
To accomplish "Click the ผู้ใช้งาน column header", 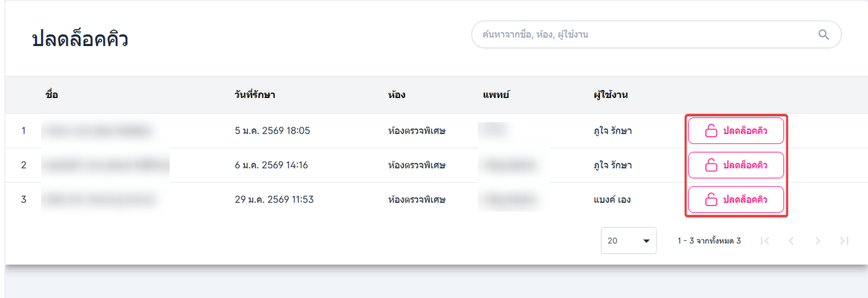I will pos(611,95).
